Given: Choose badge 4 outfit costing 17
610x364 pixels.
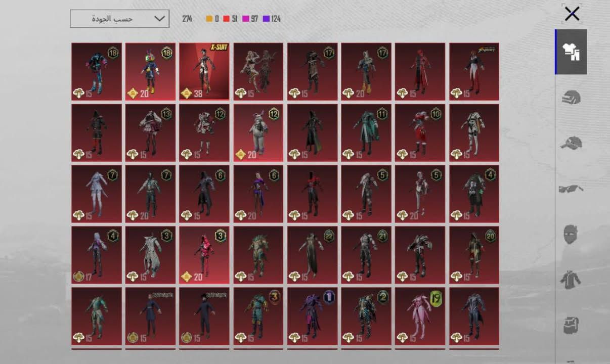Looking at the screenshot, I should (97, 255).
